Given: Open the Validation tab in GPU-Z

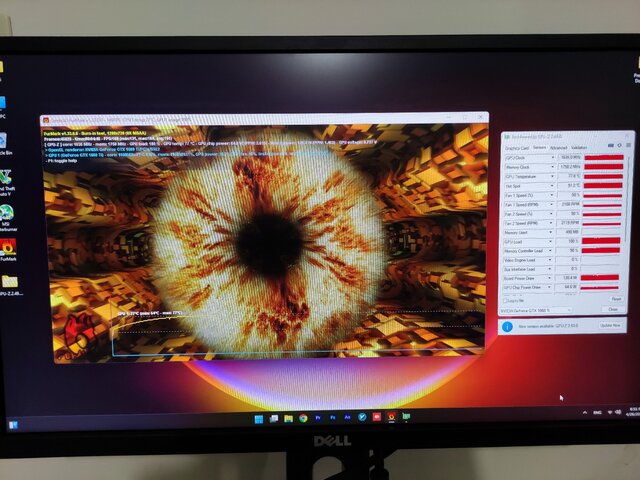Looking at the screenshot, I should click(x=580, y=147).
